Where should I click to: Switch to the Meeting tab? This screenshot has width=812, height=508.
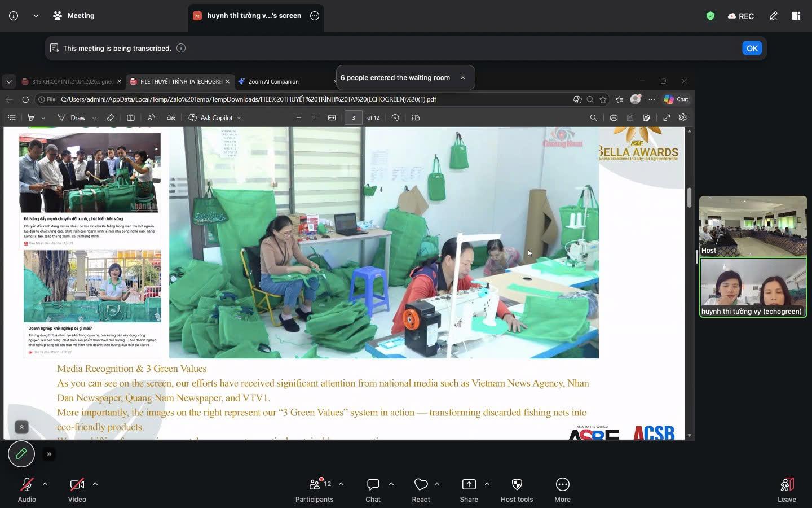point(74,16)
